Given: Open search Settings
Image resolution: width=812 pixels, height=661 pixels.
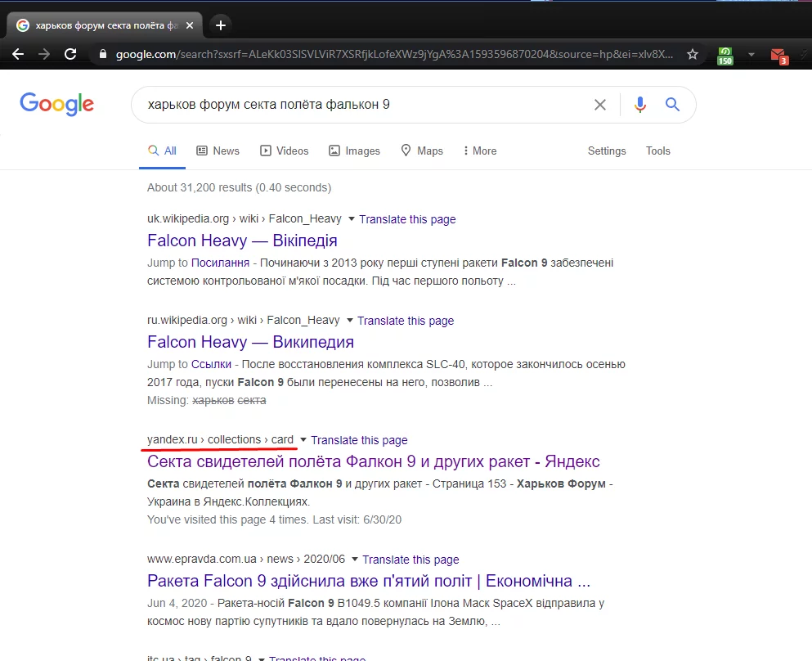Looking at the screenshot, I should pyautogui.click(x=607, y=151).
